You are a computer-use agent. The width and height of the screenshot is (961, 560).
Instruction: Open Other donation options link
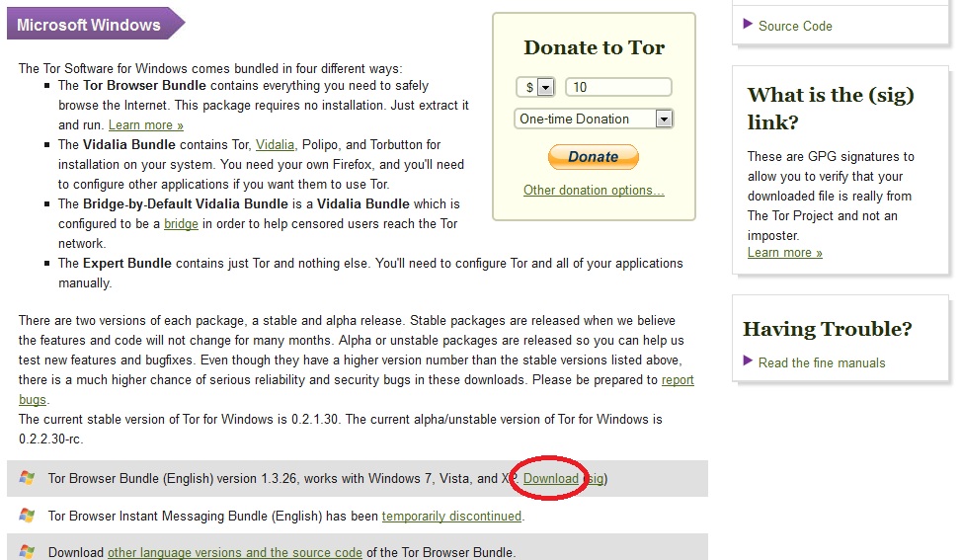tap(594, 190)
